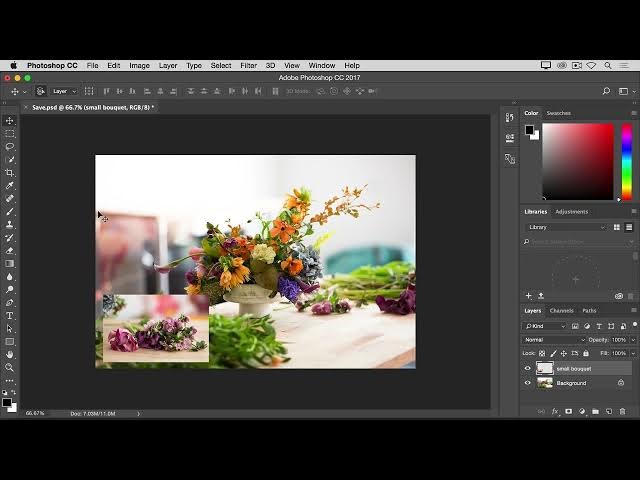The image size is (640, 480).
Task: Switch to the Channels tab
Action: click(561, 310)
